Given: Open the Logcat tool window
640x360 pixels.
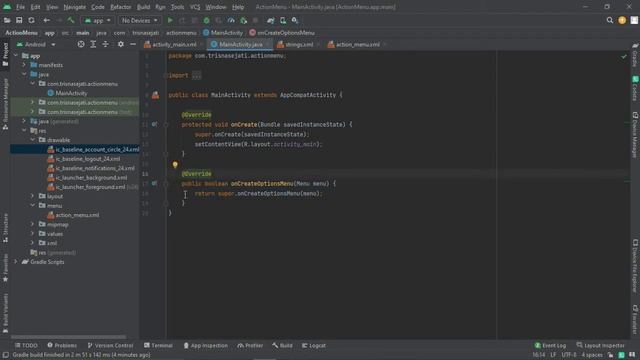Looking at the screenshot, I should [314, 345].
